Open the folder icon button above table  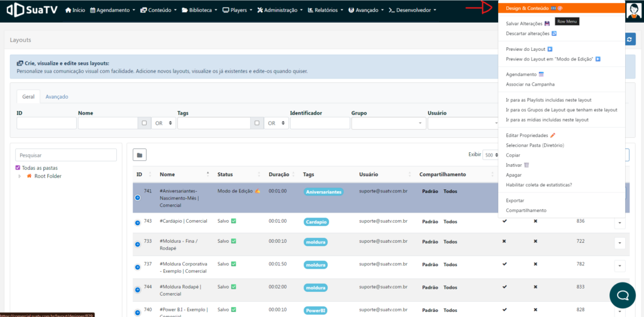click(x=140, y=155)
